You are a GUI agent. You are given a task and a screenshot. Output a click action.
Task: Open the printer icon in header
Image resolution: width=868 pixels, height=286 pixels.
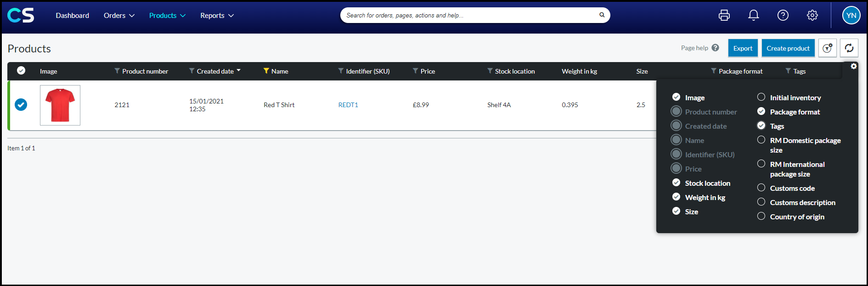724,15
